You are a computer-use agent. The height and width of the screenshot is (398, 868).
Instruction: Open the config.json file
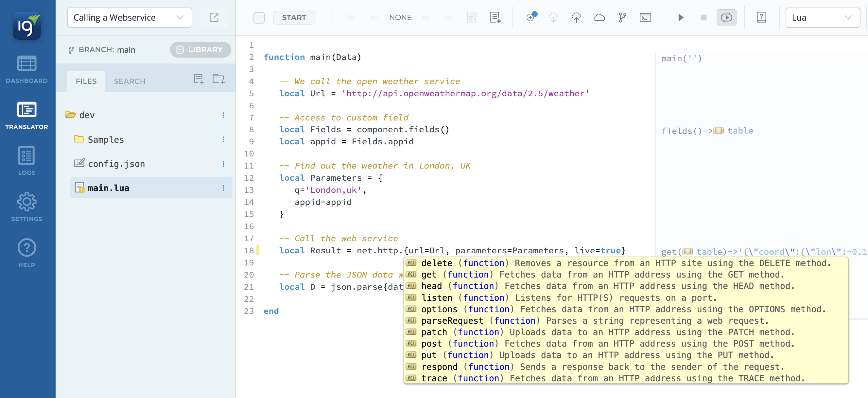tap(116, 164)
